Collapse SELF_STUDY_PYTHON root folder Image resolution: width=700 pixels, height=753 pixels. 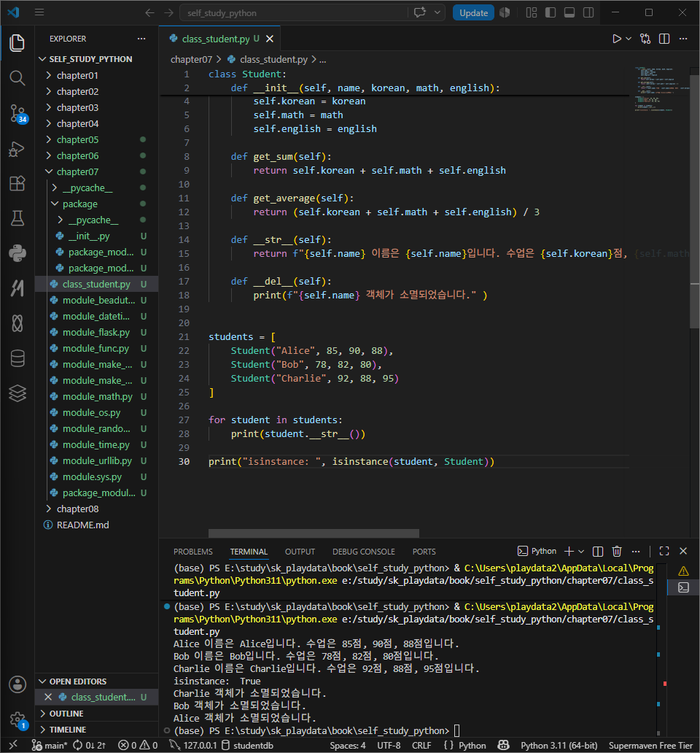coord(90,59)
